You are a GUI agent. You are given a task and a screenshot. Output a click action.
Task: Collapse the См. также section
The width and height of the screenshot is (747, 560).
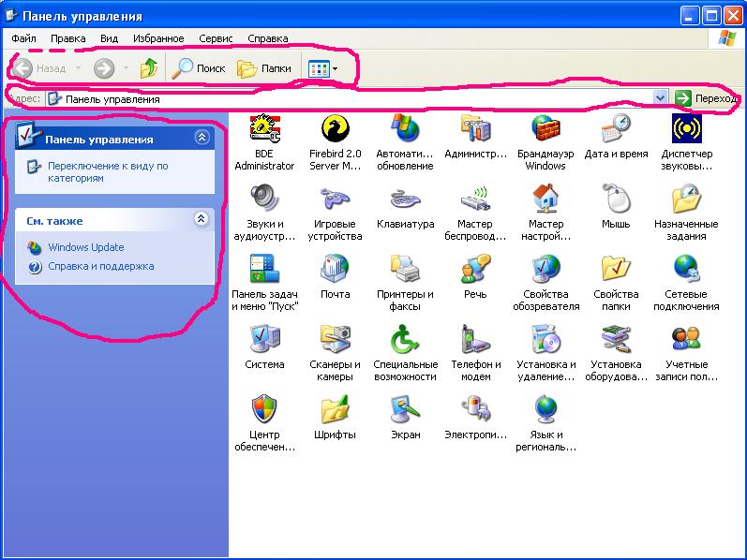click(x=200, y=219)
